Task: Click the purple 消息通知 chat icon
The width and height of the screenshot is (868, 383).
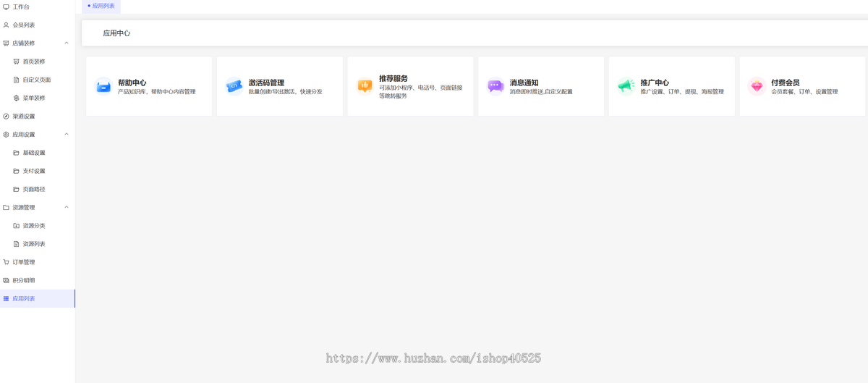Action: 495,86
